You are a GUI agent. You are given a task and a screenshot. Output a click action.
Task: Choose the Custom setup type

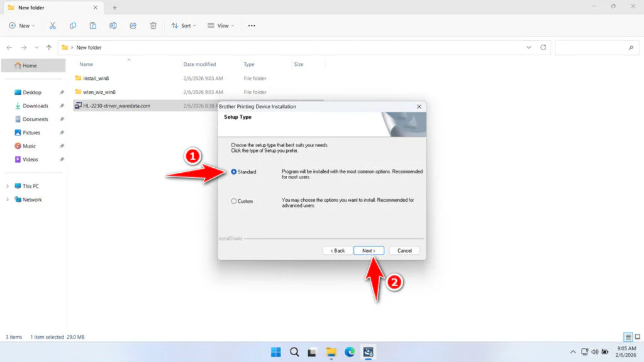coord(233,201)
